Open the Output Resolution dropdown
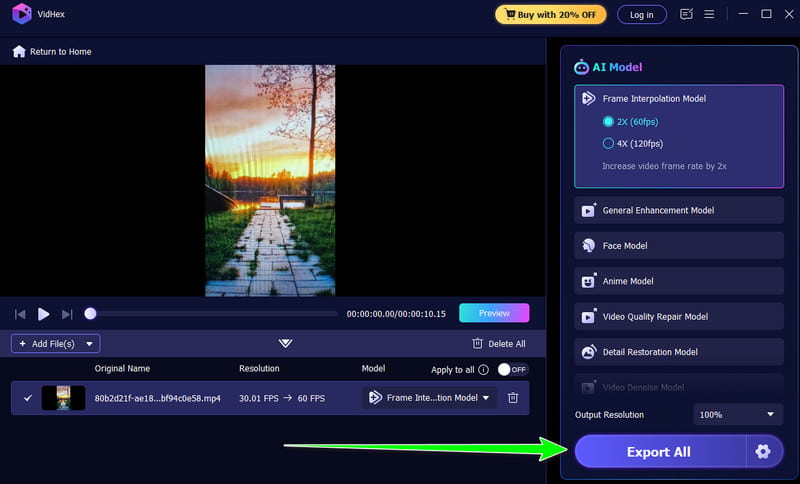This screenshot has height=484, width=800. pos(738,414)
